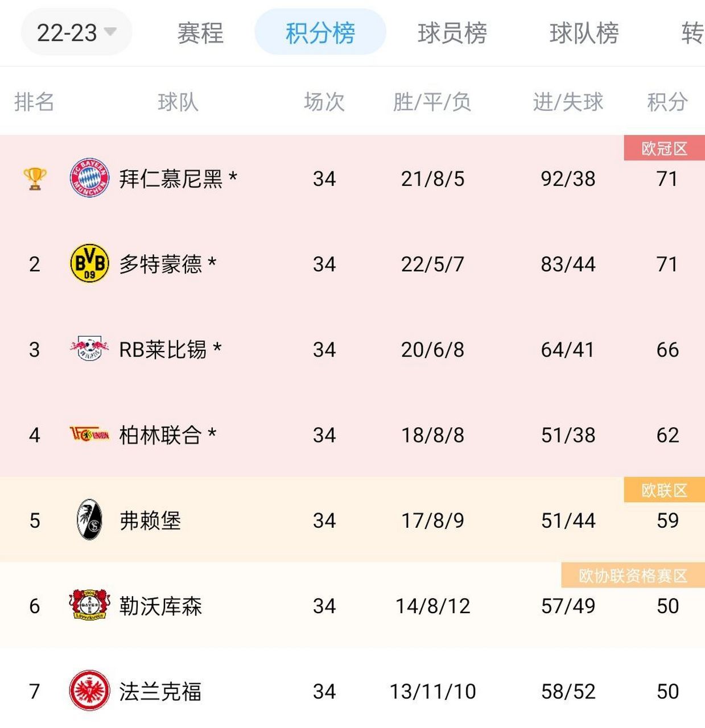Image resolution: width=705 pixels, height=728 pixels.
Task: Click the 欧冠区 zone label
Action: coord(664,148)
